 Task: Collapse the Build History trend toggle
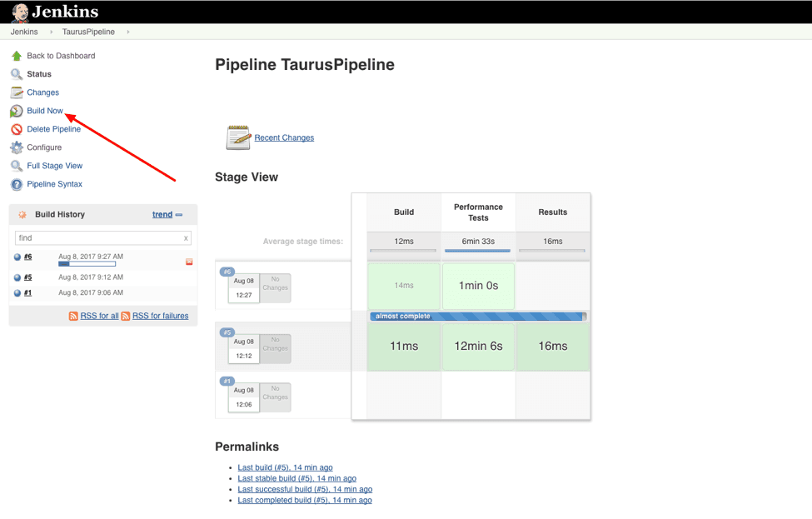click(179, 215)
